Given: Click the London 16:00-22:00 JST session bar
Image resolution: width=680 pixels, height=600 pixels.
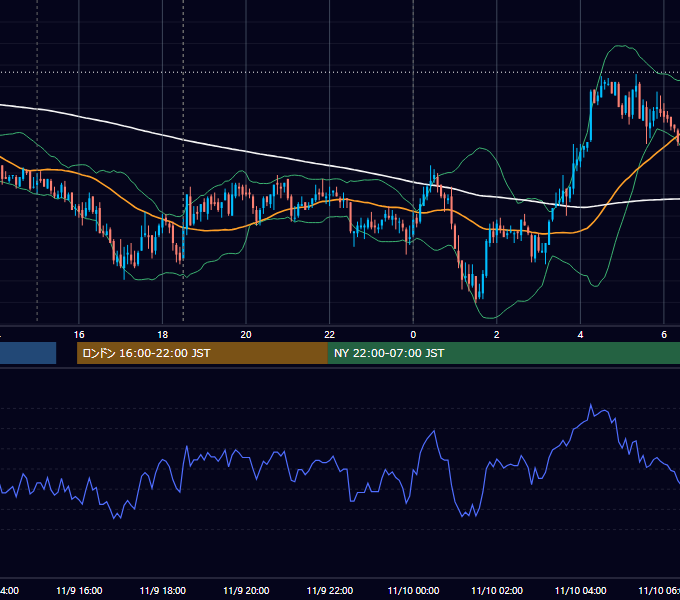Looking at the screenshot, I should coord(202,353).
